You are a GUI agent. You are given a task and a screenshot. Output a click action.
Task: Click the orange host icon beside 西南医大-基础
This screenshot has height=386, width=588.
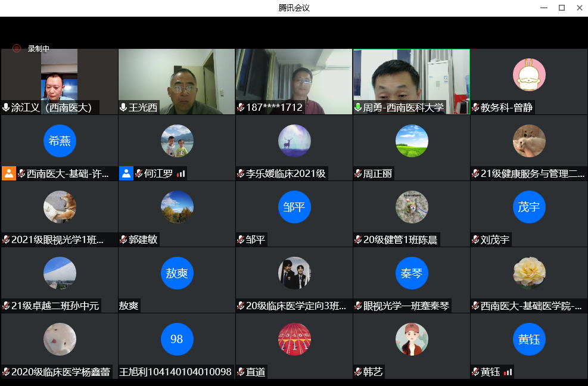click(8, 173)
